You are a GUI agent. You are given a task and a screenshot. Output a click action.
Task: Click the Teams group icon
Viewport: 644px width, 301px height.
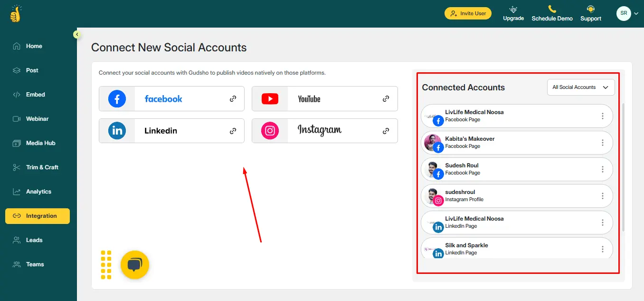17,264
